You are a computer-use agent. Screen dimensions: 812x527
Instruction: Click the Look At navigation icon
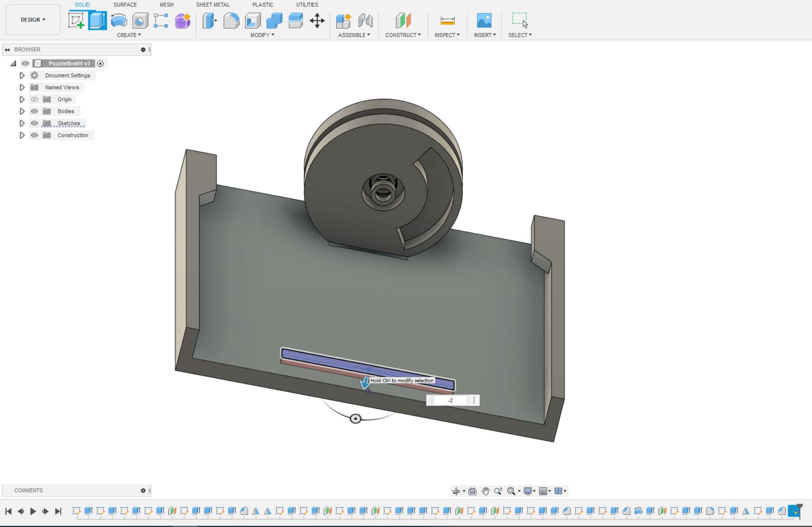pos(473,491)
